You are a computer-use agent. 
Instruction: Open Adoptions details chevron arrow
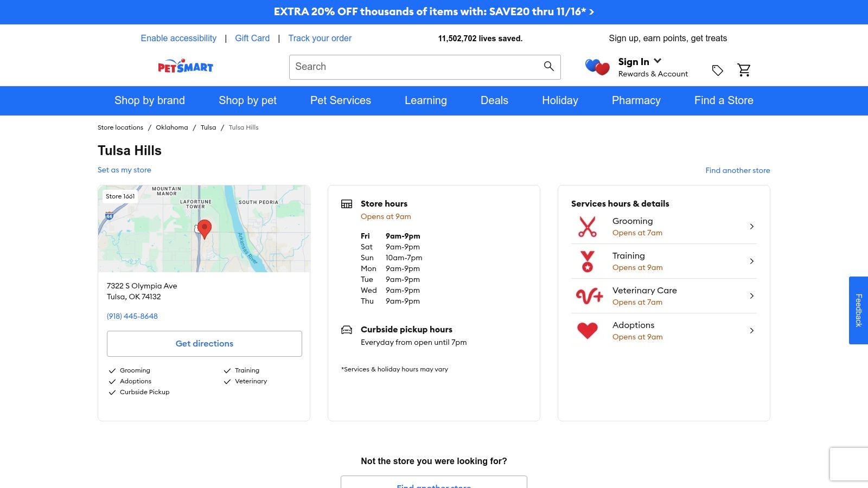click(x=751, y=331)
